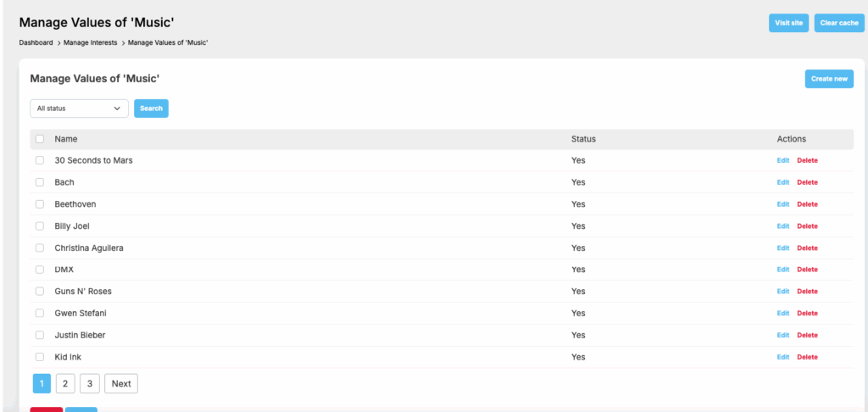This screenshot has width=868, height=412.
Task: Edit the Bach entry
Action: pos(782,182)
